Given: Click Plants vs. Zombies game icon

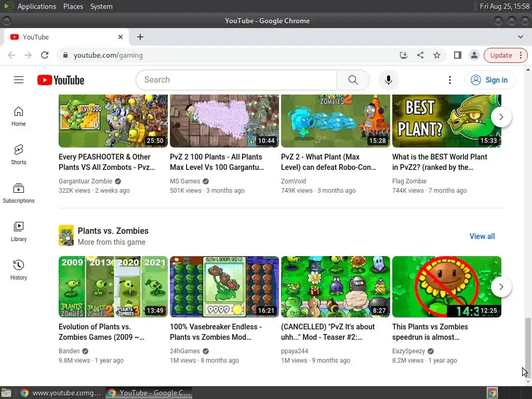Looking at the screenshot, I should (x=66, y=235).
